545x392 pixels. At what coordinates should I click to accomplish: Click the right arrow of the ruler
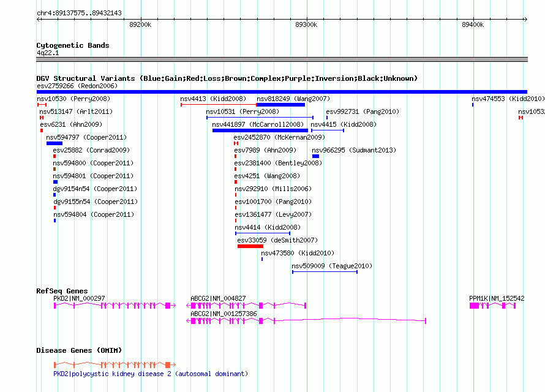click(x=525, y=19)
